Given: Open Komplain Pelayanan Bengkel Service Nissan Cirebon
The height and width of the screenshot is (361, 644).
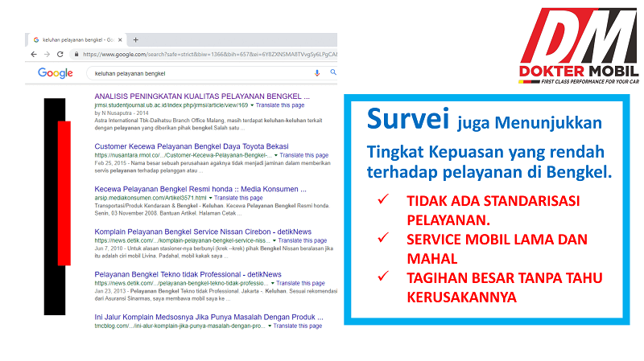Looking at the screenshot, I should (x=203, y=232).
